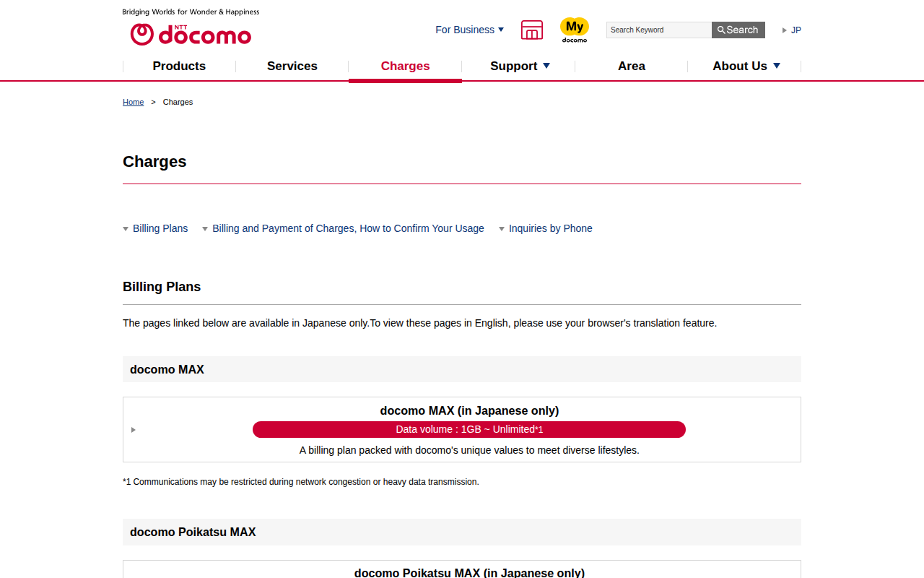924x578 pixels.
Task: Open the My docomo icon
Action: click(575, 30)
